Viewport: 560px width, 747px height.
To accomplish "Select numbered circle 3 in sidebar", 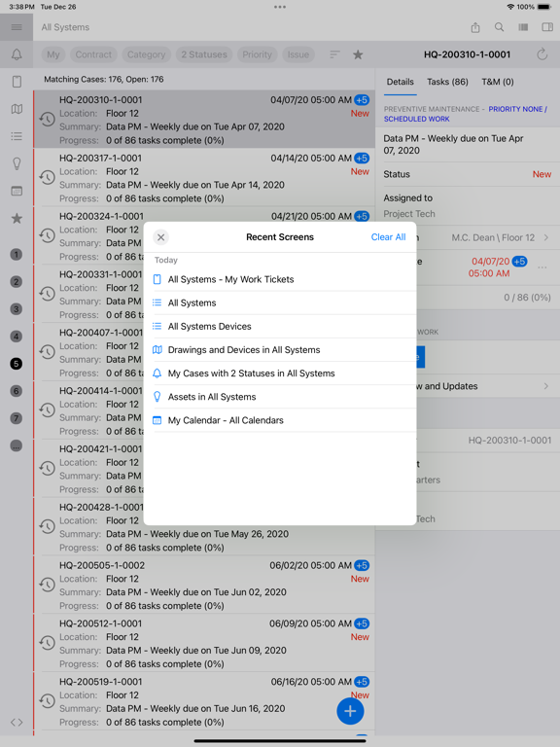I will [17, 309].
